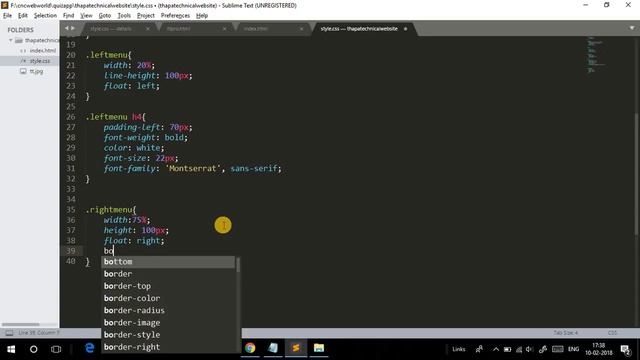Screen dimensions: 640x360
Task: Open the Preferences menu
Action: [x=175, y=16]
